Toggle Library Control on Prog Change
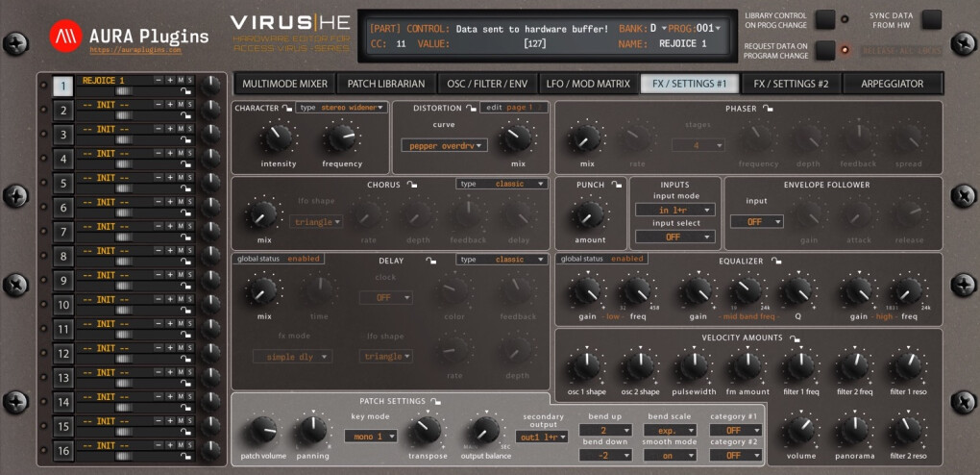The image size is (980, 475). [x=825, y=20]
